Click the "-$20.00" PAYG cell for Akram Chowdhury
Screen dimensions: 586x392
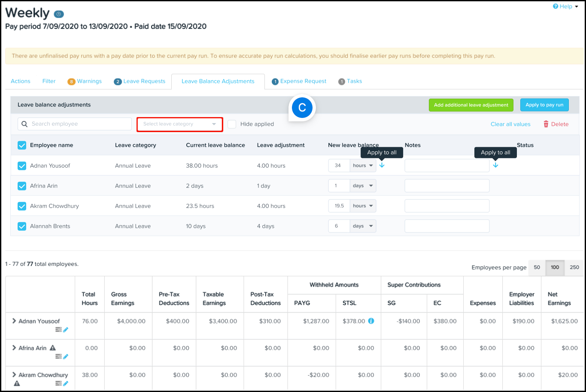tap(318, 375)
